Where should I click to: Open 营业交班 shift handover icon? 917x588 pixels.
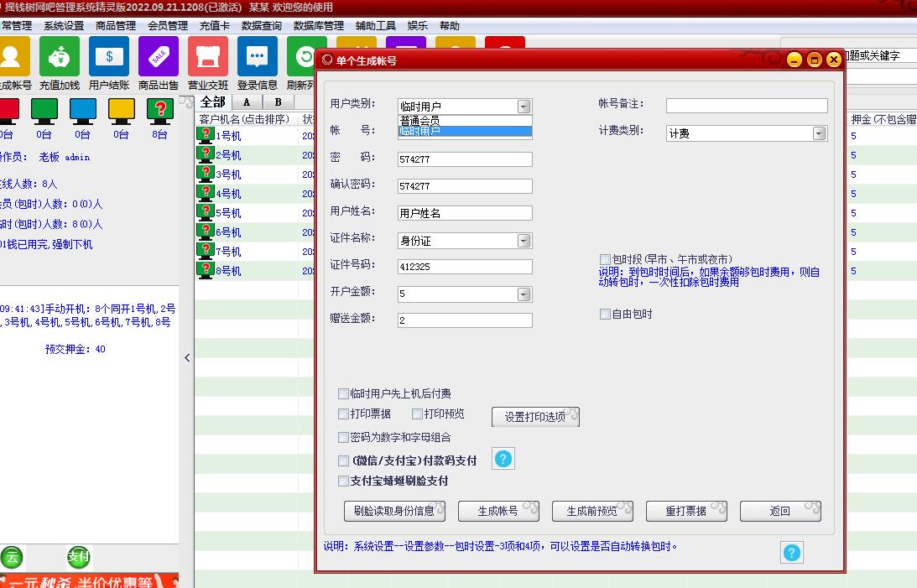(x=207, y=56)
